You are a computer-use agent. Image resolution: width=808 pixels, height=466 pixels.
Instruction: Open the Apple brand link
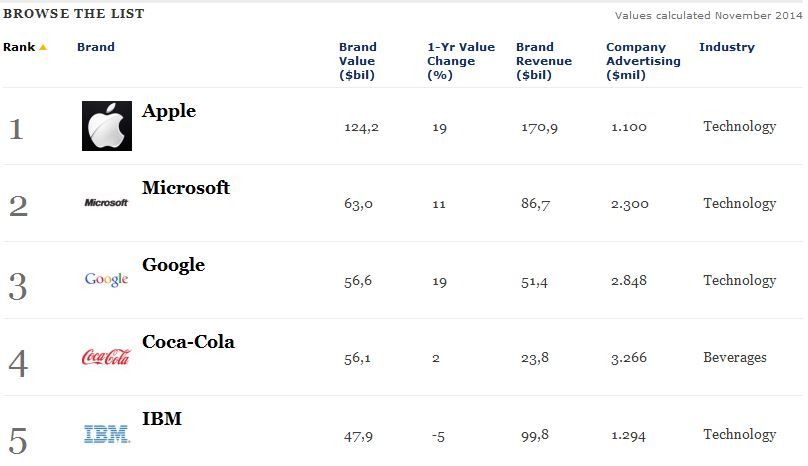169,111
